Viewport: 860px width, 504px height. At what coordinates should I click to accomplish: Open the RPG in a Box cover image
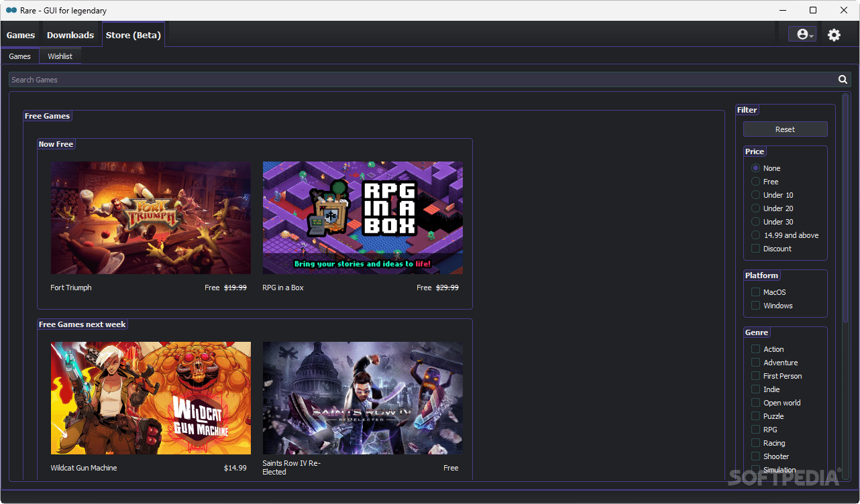tap(363, 218)
